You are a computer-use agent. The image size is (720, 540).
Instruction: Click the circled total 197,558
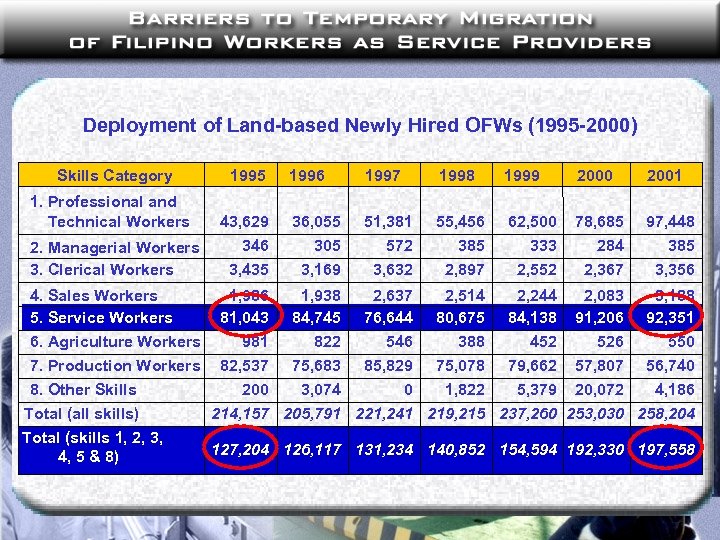coord(666,449)
